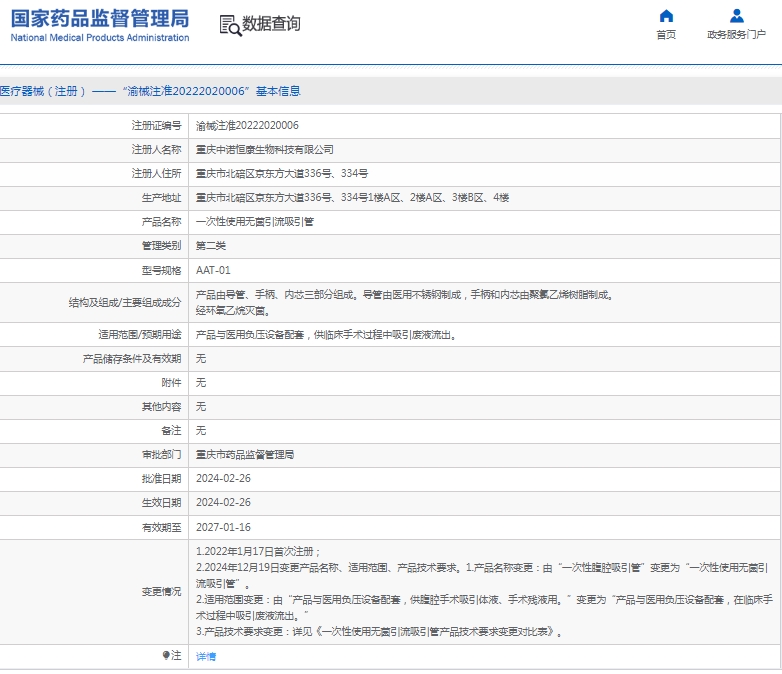Click the 2.适用范围变更 line
The height and width of the screenshot is (674, 782).
(484, 607)
